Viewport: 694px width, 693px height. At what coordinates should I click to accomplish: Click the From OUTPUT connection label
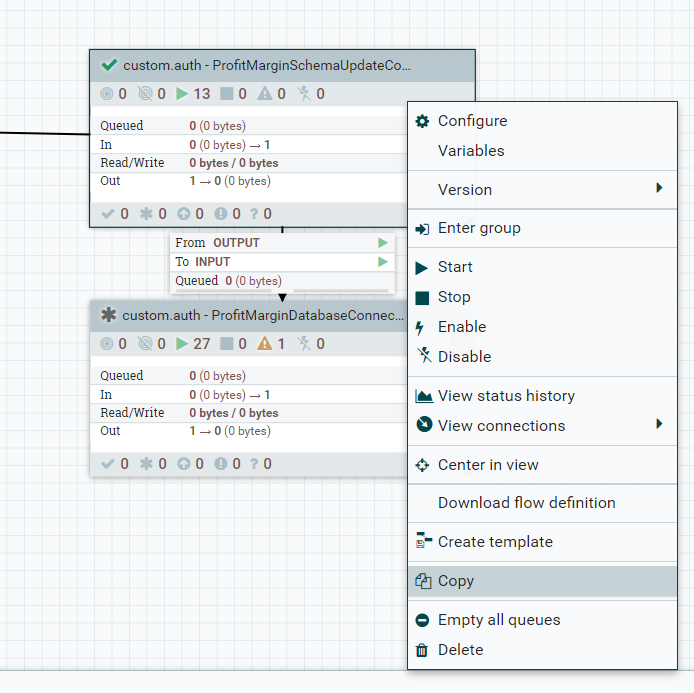(218, 243)
